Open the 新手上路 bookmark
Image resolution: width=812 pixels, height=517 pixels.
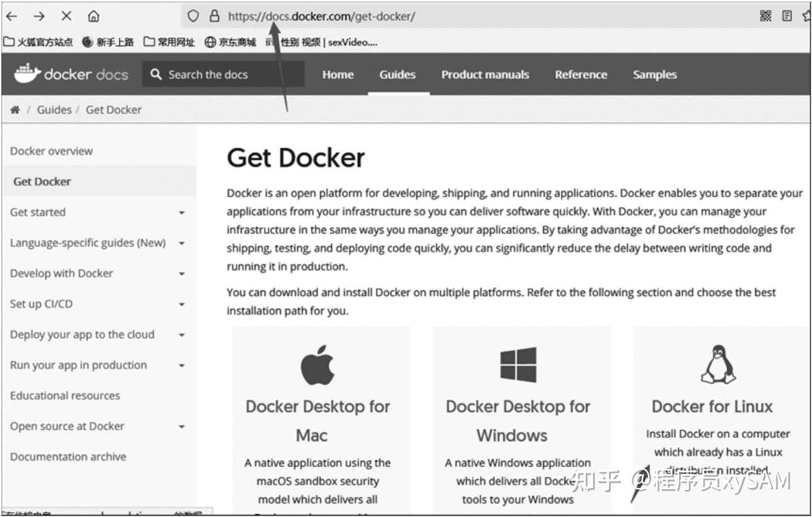point(108,42)
